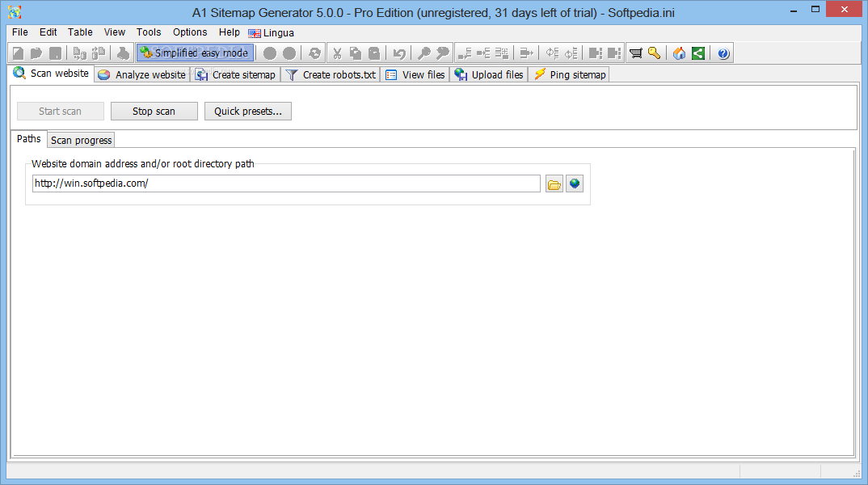Click the flask icon beside Simplified easy mode

(123, 53)
